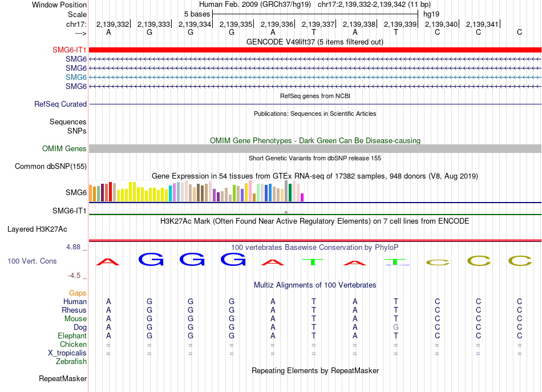The image size is (542, 392).
Task: Click the Gaps label in Multiz alignment
Action: [x=78, y=293]
